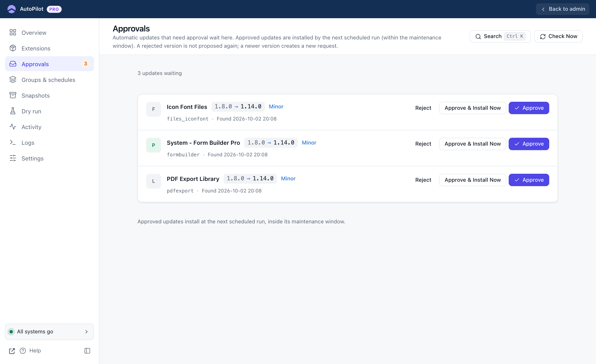Approve the Form Builder Pro update
This screenshot has height=364, width=596.
529,144
